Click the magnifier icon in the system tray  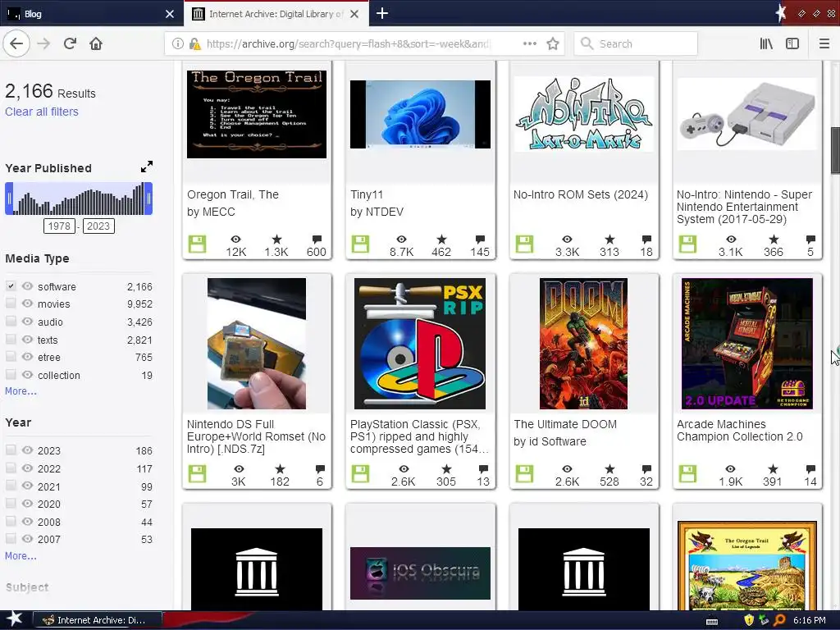click(x=780, y=620)
